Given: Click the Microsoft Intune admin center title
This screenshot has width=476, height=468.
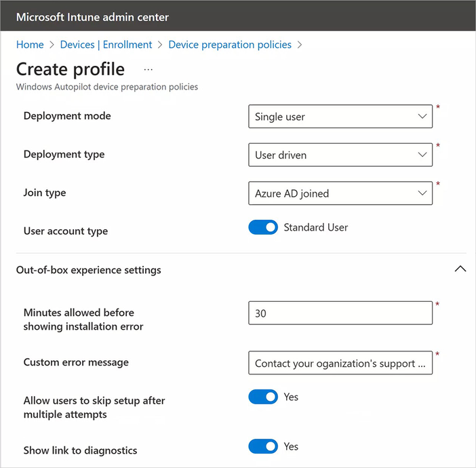Looking at the screenshot, I should pyautogui.click(x=92, y=17).
